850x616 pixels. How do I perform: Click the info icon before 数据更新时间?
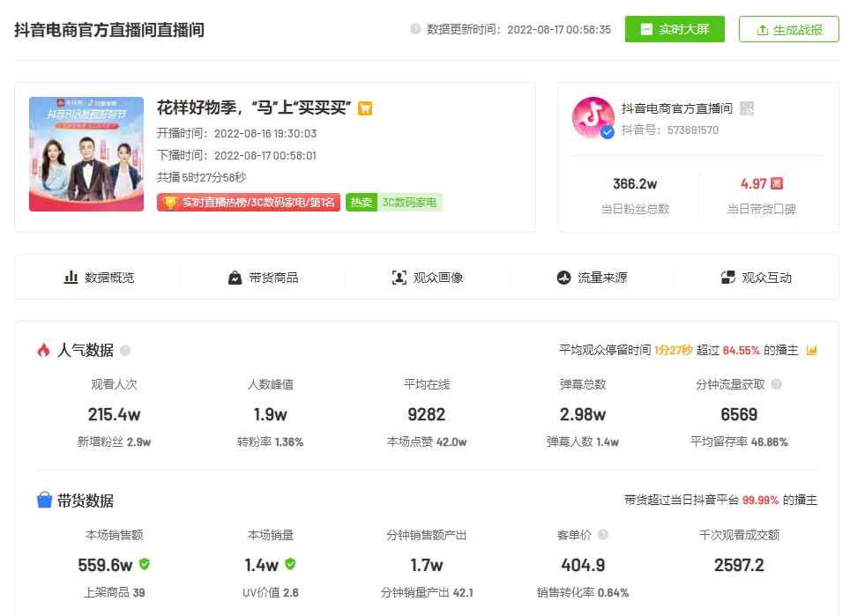[x=415, y=29]
